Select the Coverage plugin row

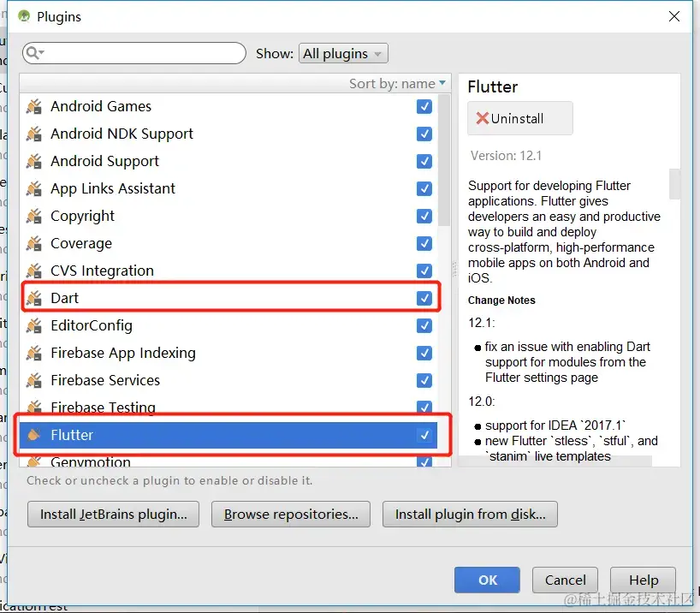pos(228,243)
